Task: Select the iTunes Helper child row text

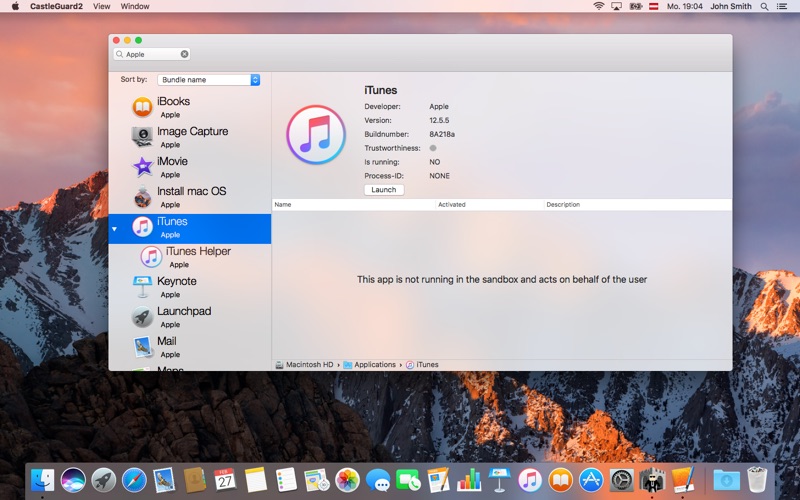Action: tap(198, 251)
